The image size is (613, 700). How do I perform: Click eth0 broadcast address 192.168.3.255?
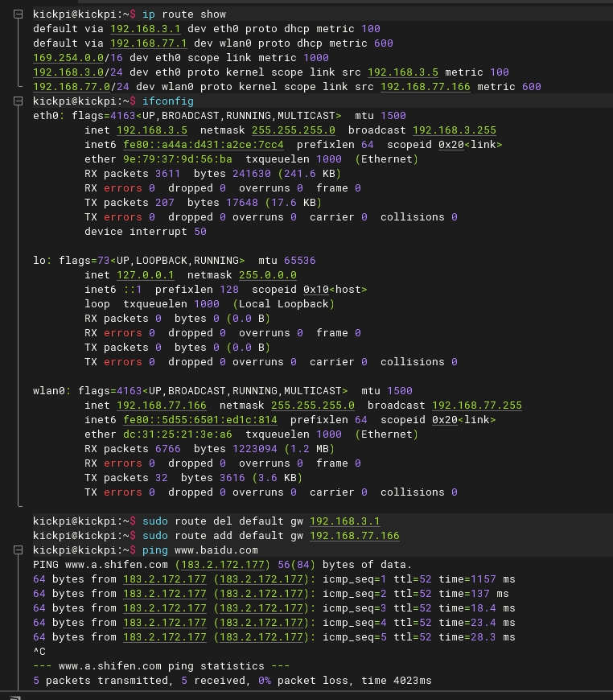click(x=454, y=130)
